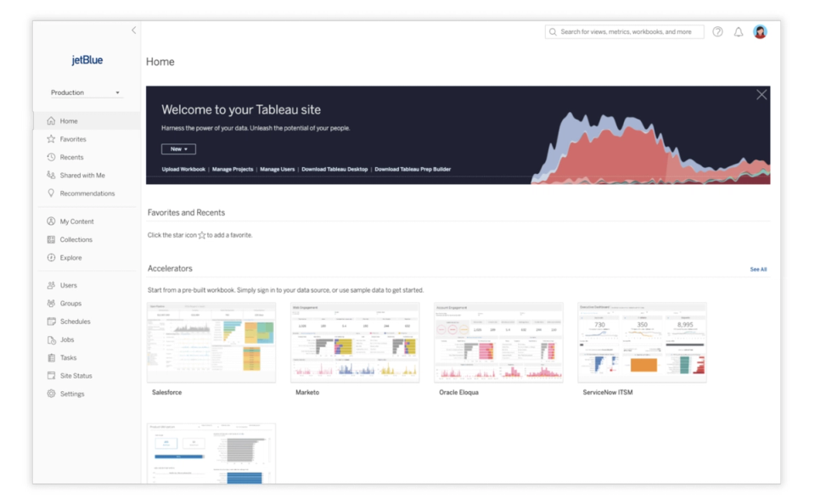Screen dimensions: 815x504
Task: Click the Accelerators section heading
Action: 170,269
